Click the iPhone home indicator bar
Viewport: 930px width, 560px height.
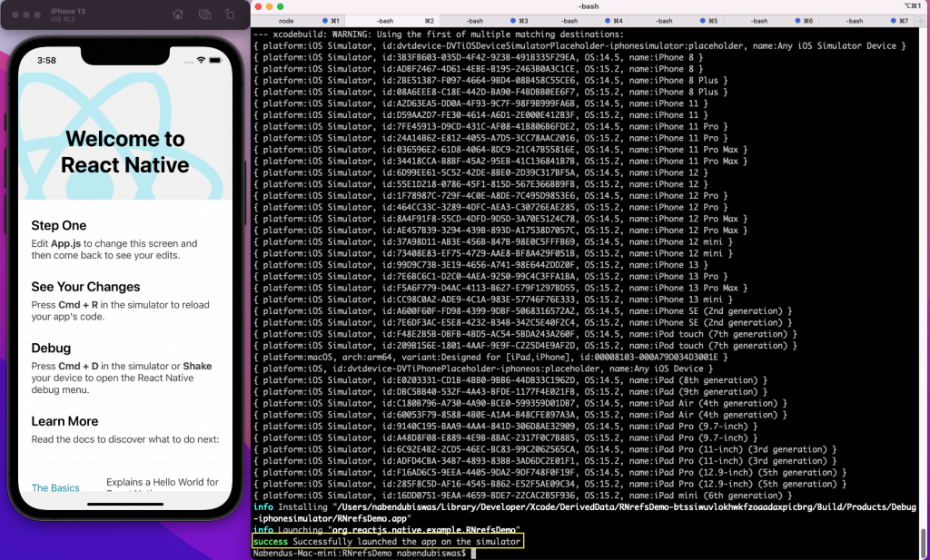[x=125, y=505]
